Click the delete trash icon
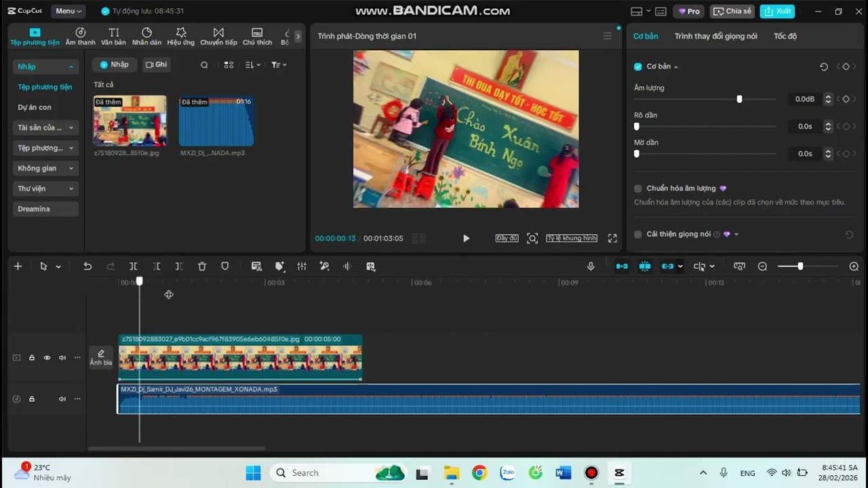868x488 pixels. click(x=202, y=266)
